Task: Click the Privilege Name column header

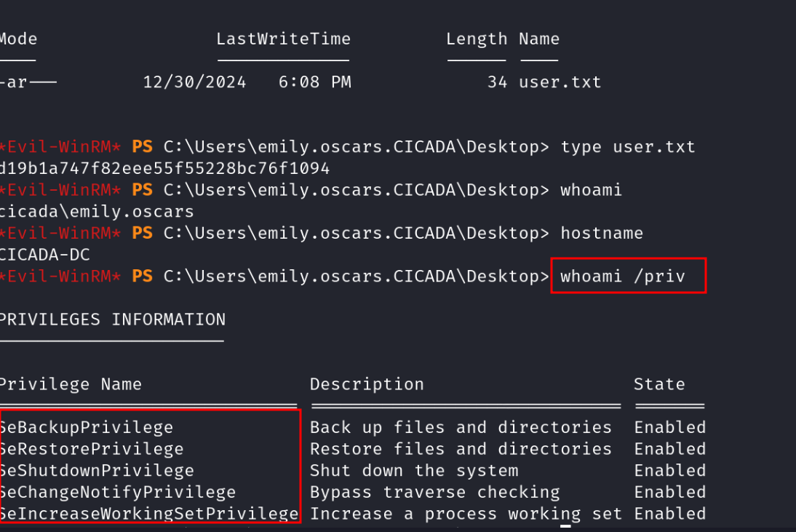Action: (71, 384)
